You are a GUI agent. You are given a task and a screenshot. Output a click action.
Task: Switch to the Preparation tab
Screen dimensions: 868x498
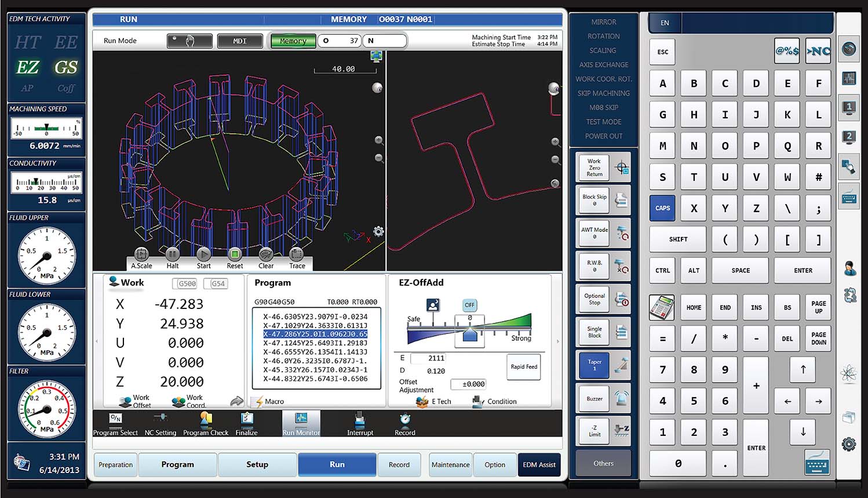coord(115,464)
